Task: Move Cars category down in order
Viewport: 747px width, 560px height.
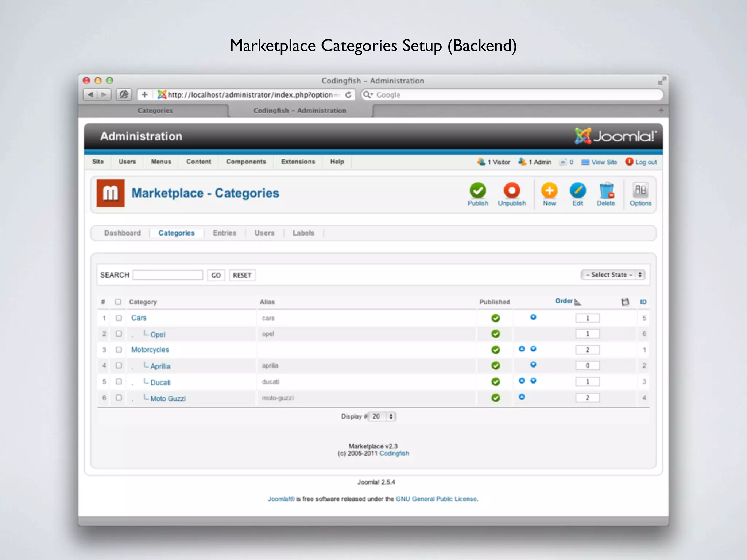Action: (x=533, y=317)
